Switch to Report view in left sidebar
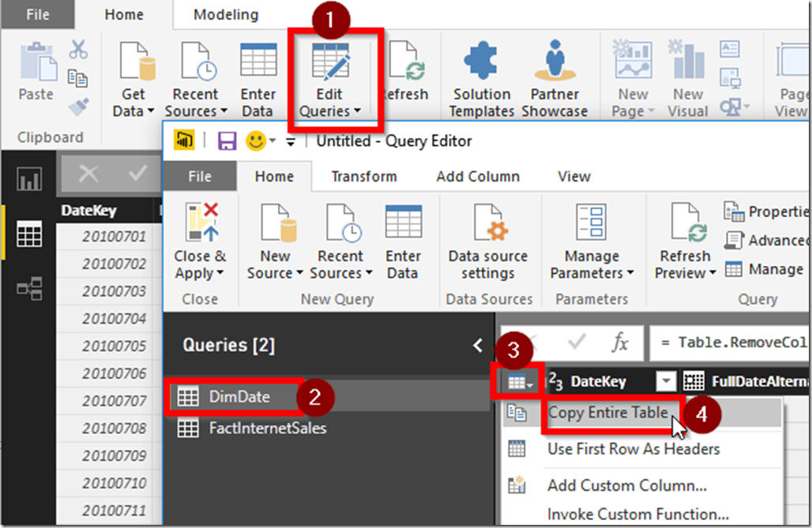Viewport: 812px width, 528px height. pos(29,178)
